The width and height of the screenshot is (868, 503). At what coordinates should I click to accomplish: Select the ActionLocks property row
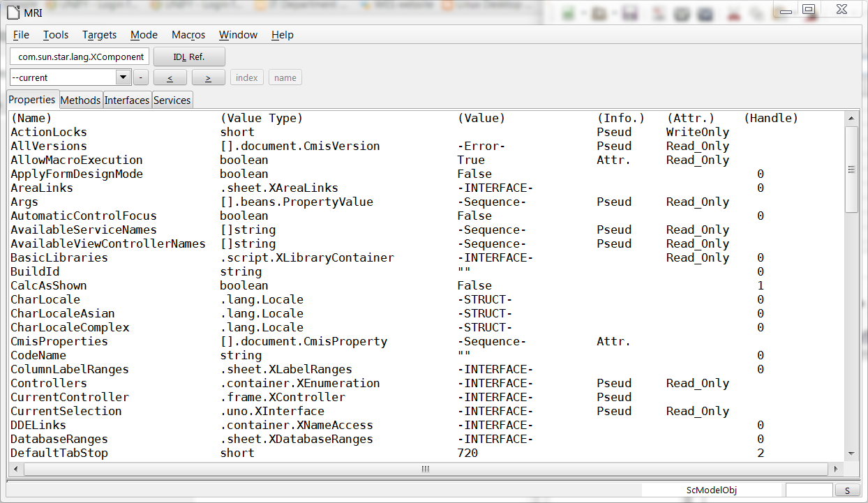[x=426, y=132]
